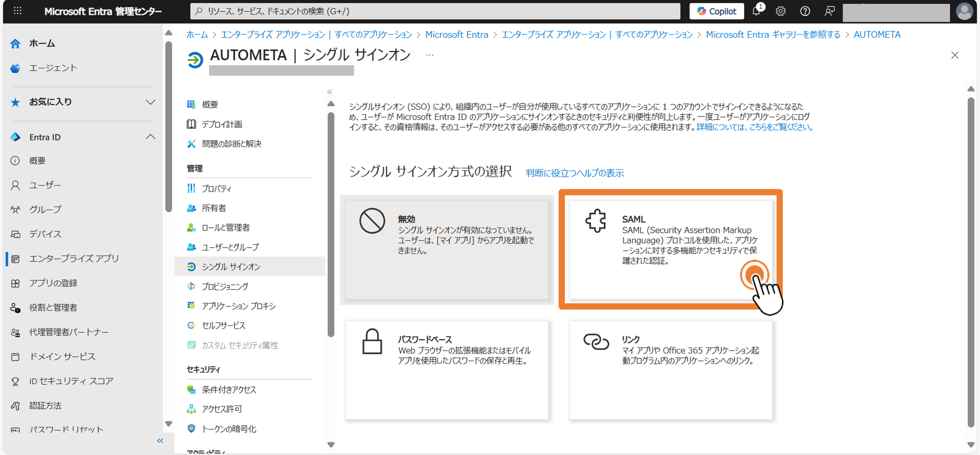Viewport: 980px width, 455px height.
Task: Select the リンク sign-on card
Action: 671,370
